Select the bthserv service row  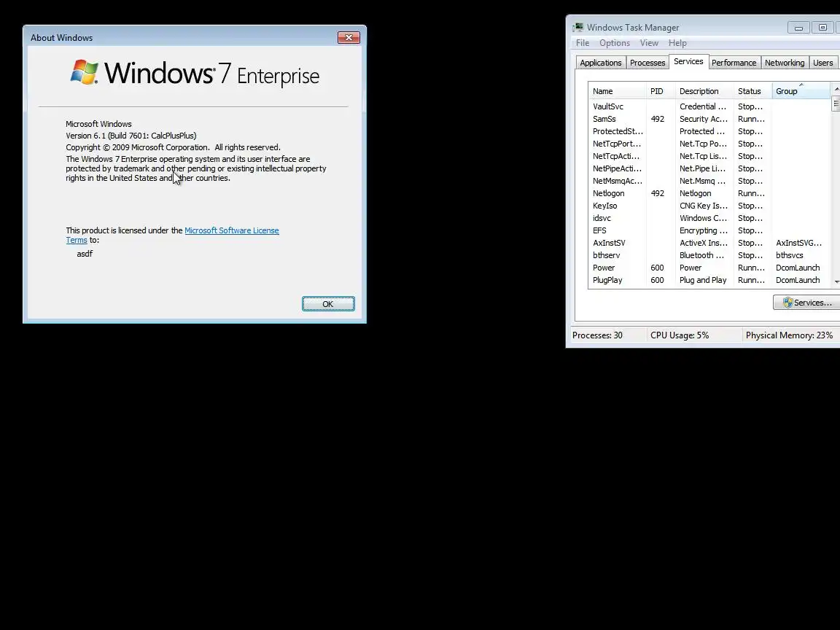click(x=709, y=255)
